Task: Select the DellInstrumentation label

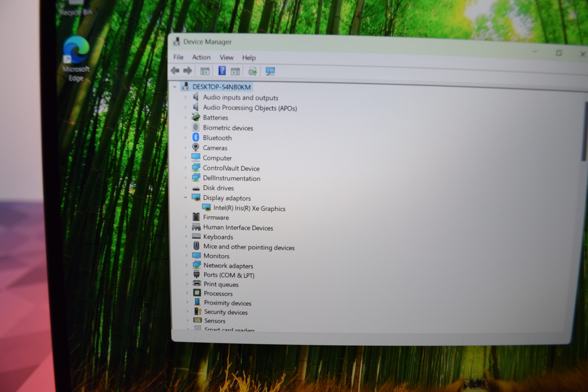Action: click(232, 178)
